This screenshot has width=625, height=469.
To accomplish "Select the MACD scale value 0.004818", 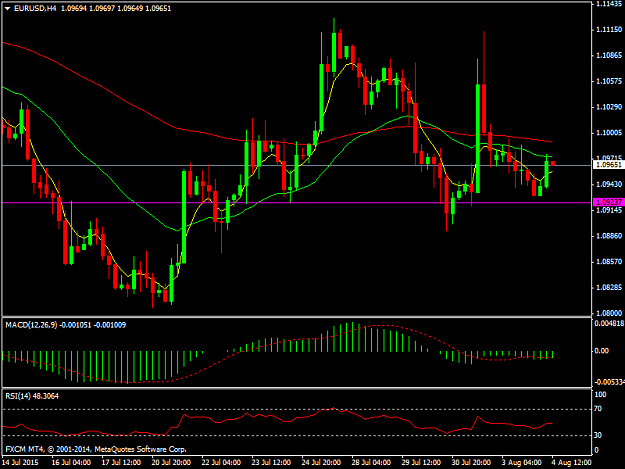I will click(x=609, y=324).
